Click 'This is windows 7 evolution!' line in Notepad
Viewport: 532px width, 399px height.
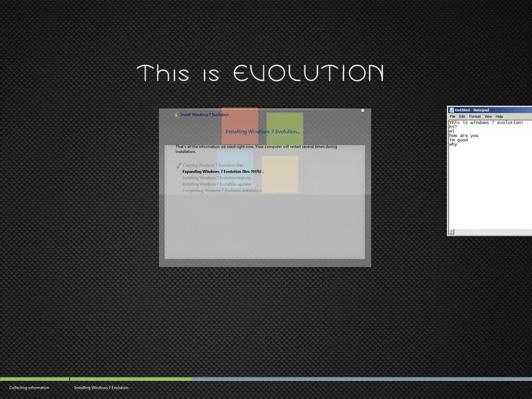click(486, 123)
